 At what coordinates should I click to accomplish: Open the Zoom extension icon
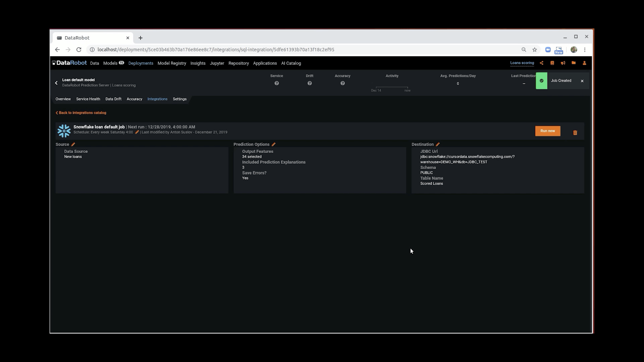[x=548, y=49]
